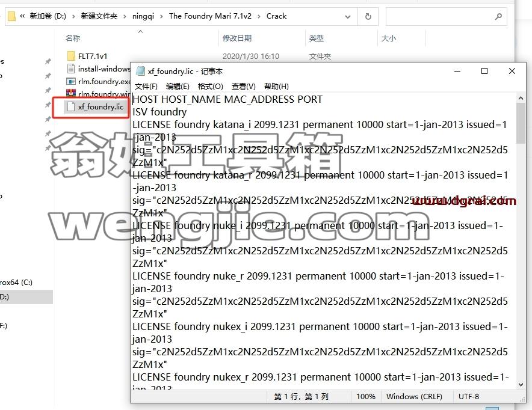Viewport: 532px width, 410px height.
Task: Select the (C:) drive in navigation pane
Action: 16,283
